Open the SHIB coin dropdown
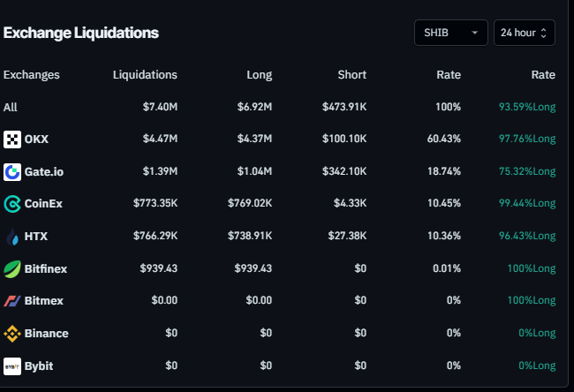The image size is (574, 392). click(450, 33)
